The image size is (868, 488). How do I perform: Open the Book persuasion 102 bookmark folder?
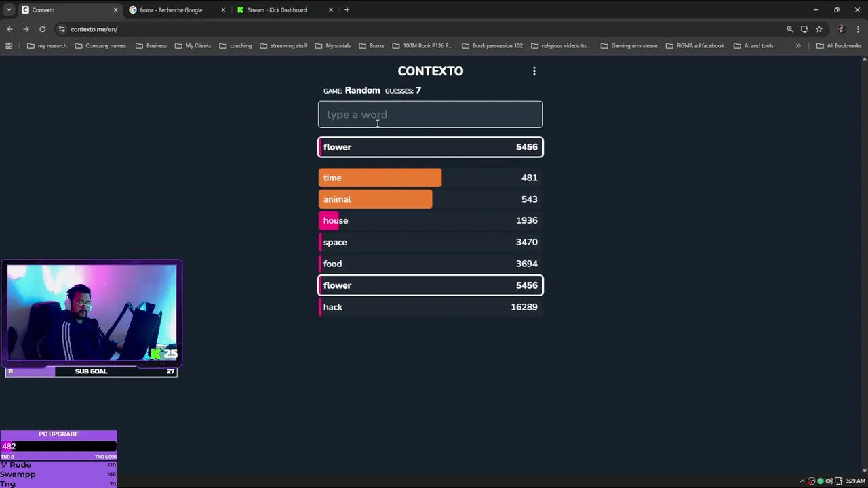coord(492,46)
